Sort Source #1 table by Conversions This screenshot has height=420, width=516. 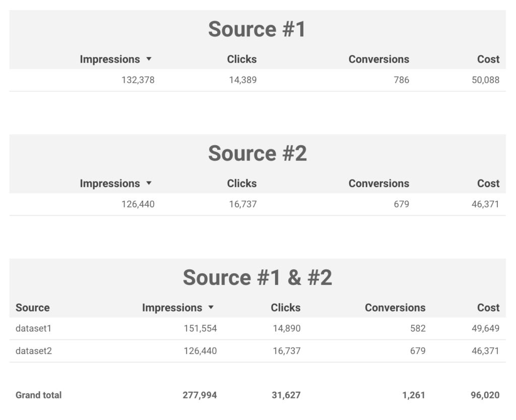[378, 59]
